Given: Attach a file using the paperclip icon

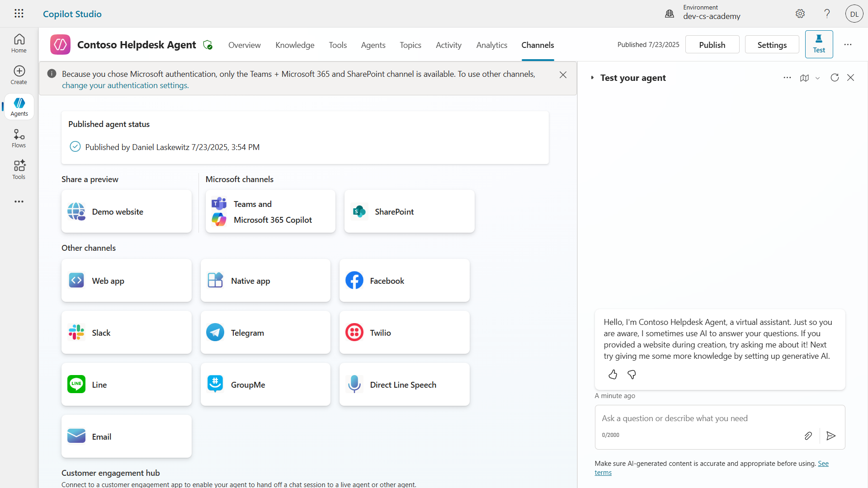Looking at the screenshot, I should 808,436.
